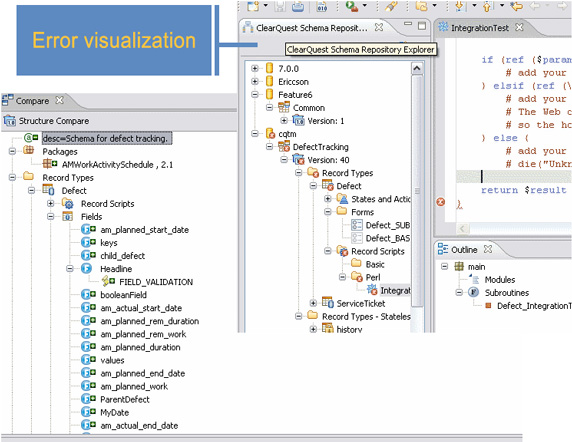This screenshot has width=572, height=442.
Task: Click the New wizard toolbar icon
Action: [253, 6]
